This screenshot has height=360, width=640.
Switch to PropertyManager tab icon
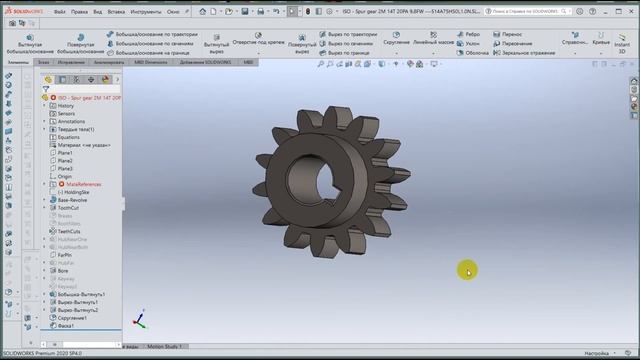tap(62, 79)
